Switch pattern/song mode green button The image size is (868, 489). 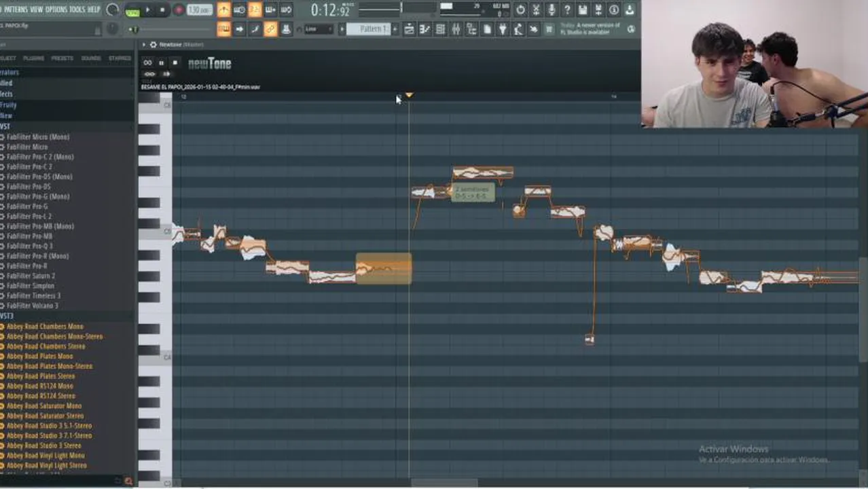tap(132, 12)
